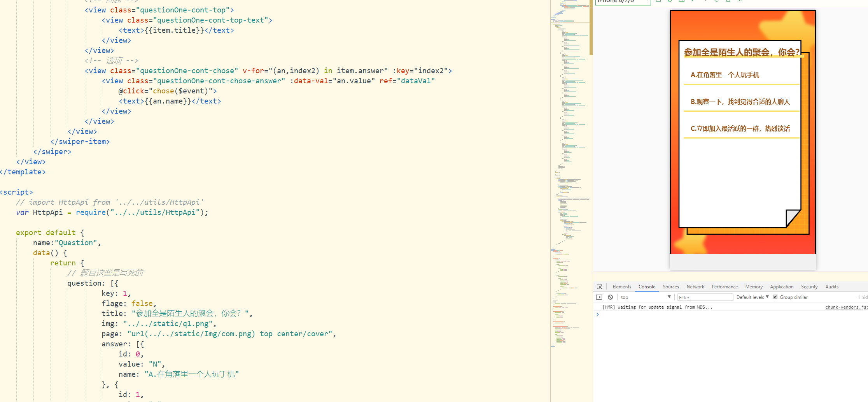Open the chunk-vendors.js source link

(x=846, y=307)
